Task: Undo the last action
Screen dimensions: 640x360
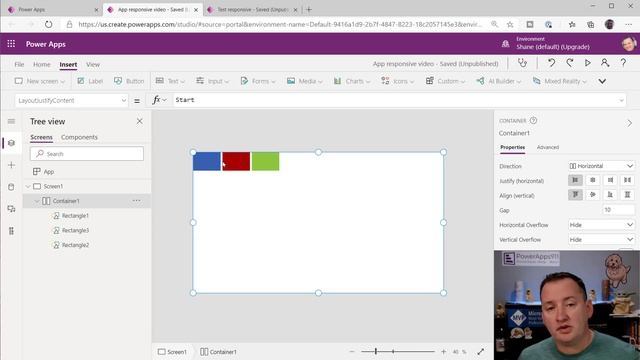Action: (551, 63)
